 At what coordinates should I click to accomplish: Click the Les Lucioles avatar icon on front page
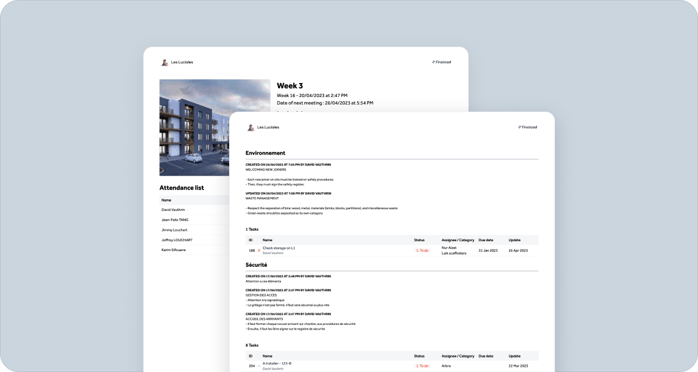tap(251, 127)
